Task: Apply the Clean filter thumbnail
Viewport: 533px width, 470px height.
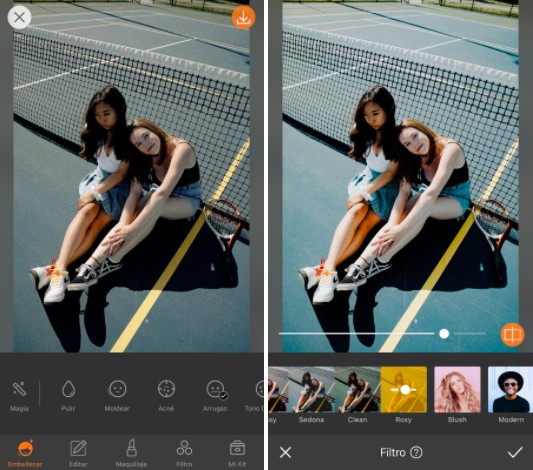Action: click(357, 389)
